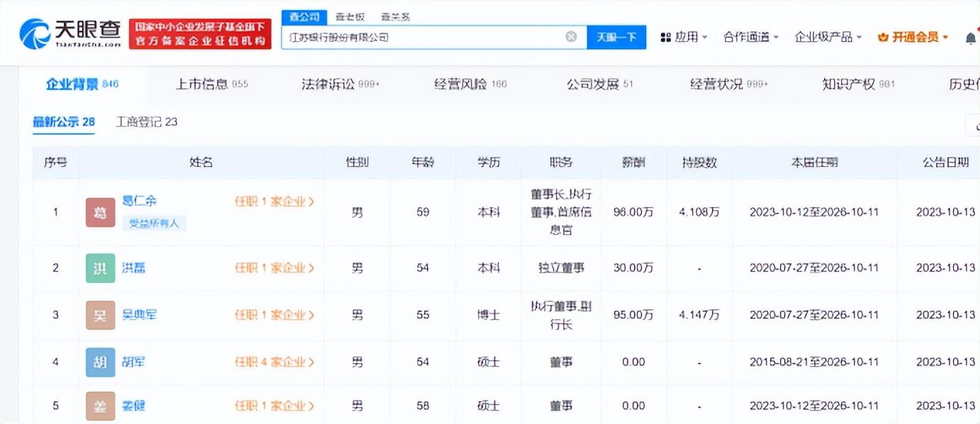This screenshot has height=424, width=980.
Task: Open the notification bell icon
Action: tap(970, 38)
